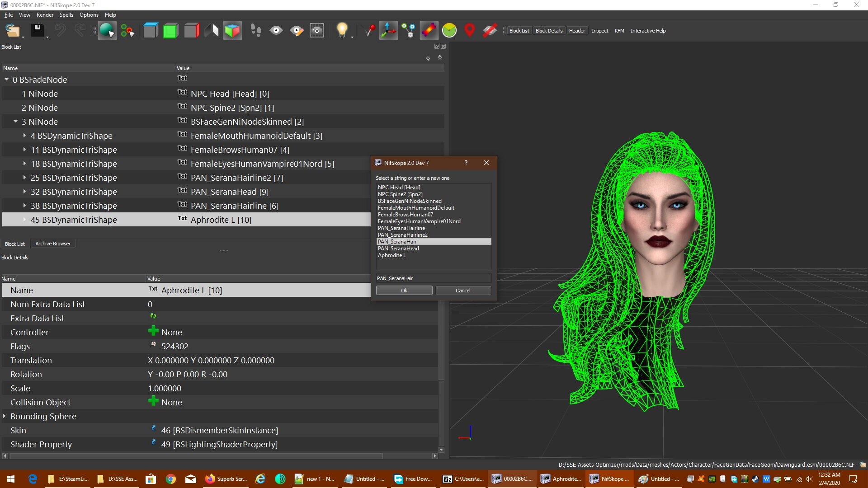The image size is (868, 488).
Task: Float the Block List panel
Action: [437, 47]
